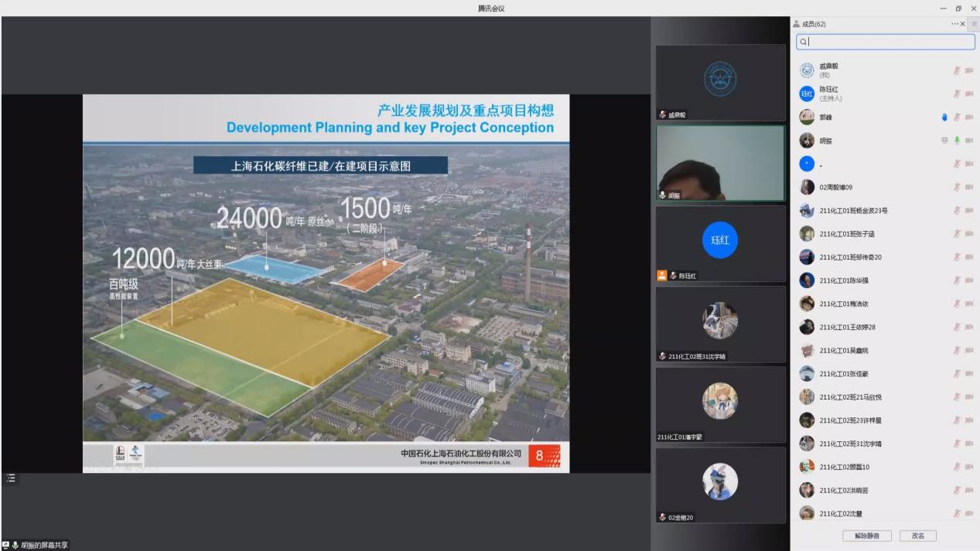Click the screen-share icon next to 胡振的屏幕共享
Image resolution: width=980 pixels, height=551 pixels.
click(x=6, y=545)
